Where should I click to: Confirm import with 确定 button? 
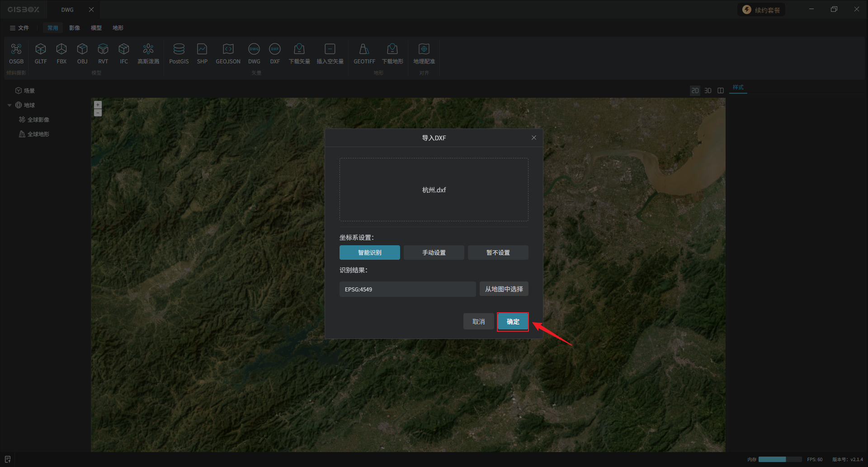point(513,322)
